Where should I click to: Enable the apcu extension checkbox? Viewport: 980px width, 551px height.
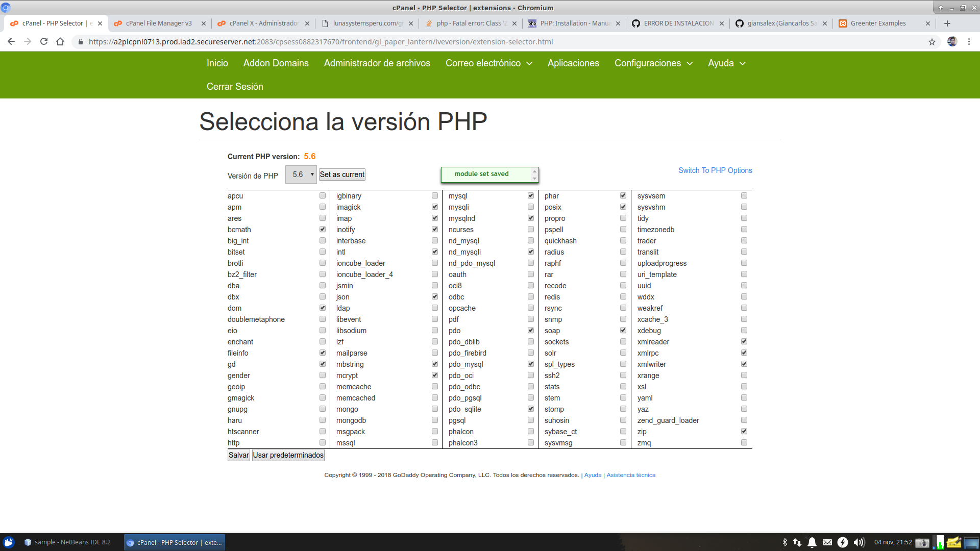[322, 195]
